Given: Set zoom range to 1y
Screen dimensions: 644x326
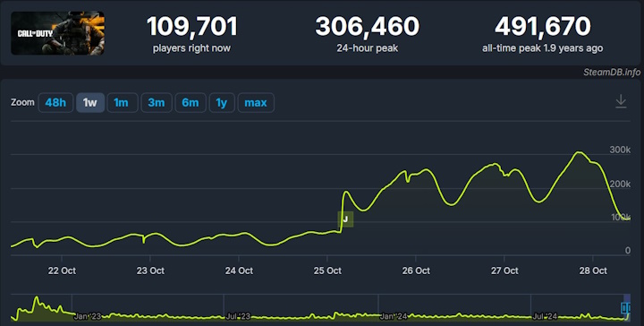Looking at the screenshot, I should point(222,102).
